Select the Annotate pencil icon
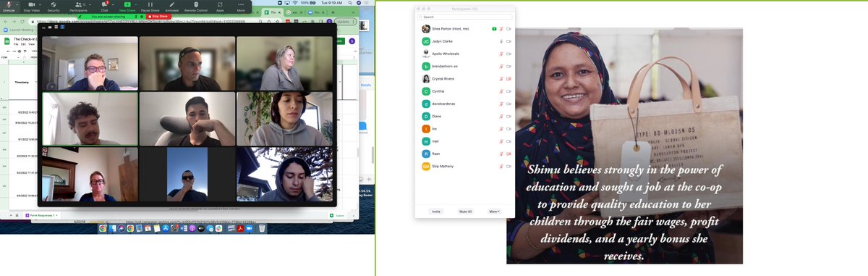The image size is (868, 276). click(172, 5)
